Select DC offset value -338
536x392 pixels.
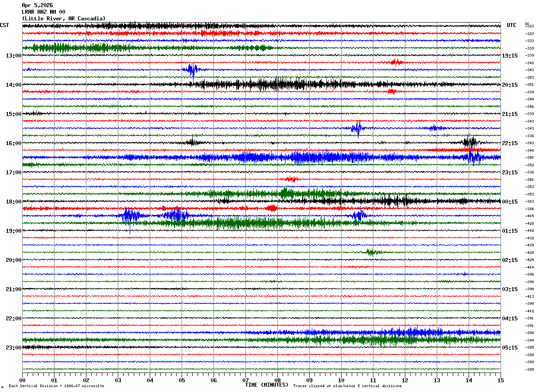[529, 48]
